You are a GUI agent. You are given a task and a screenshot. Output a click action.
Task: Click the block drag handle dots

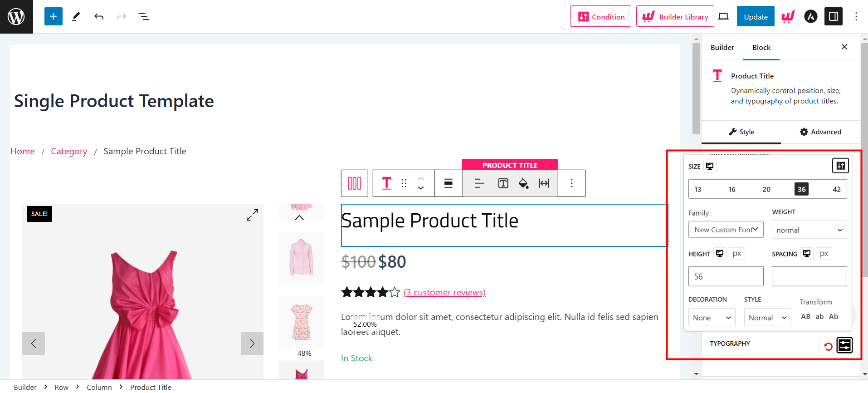(404, 183)
